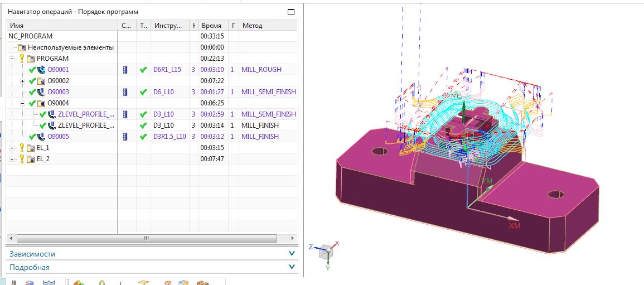The width and height of the screenshot is (644, 285).
Task: Maximize the Навигатор операций panel
Action: pos(291,12)
